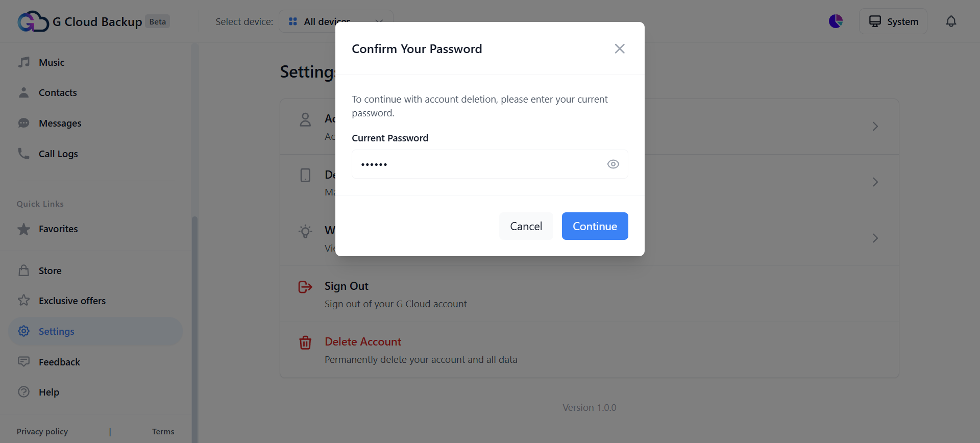The image size is (980, 443).
Task: Open Music in the sidebar
Action: [52, 62]
